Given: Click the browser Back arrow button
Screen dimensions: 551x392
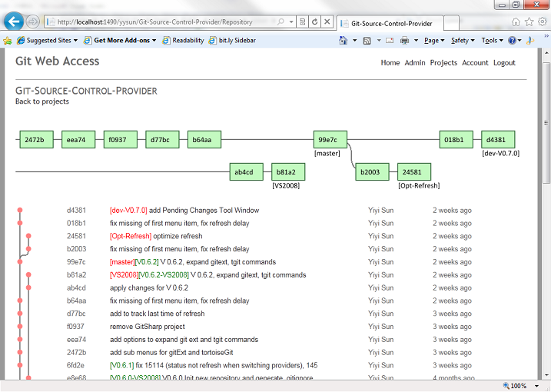Looking at the screenshot, I should (x=14, y=22).
